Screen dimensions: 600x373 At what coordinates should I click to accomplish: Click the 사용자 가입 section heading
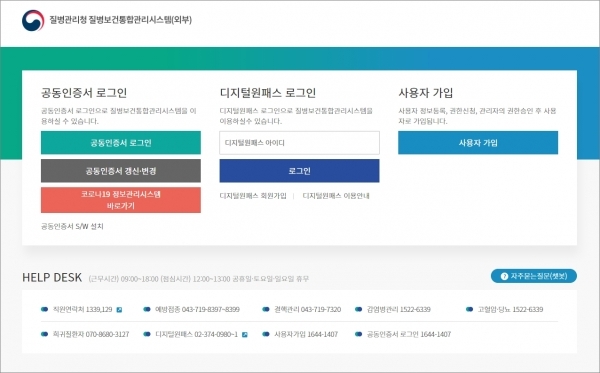tap(426, 93)
